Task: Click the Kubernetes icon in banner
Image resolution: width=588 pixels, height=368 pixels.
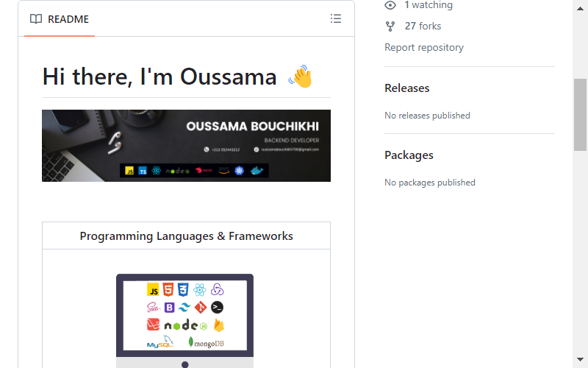Action: 240,171
